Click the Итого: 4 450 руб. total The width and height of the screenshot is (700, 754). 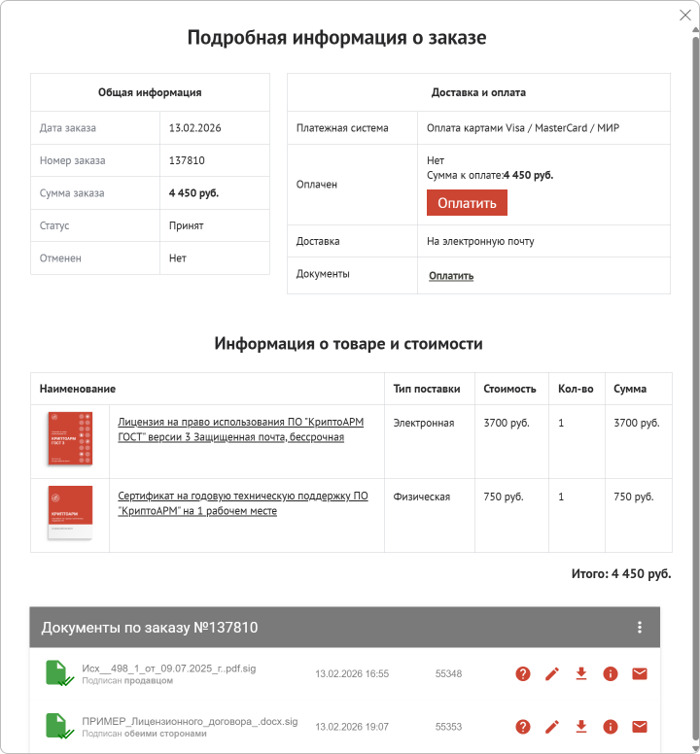(621, 573)
